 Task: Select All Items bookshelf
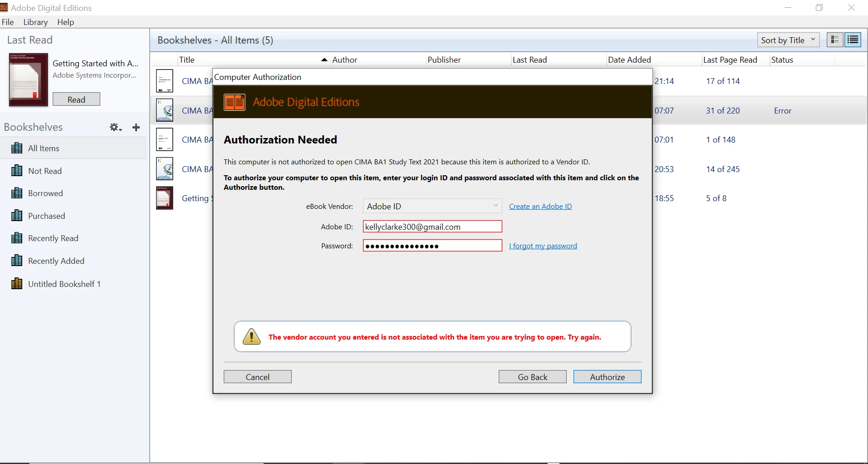pyautogui.click(x=73, y=148)
